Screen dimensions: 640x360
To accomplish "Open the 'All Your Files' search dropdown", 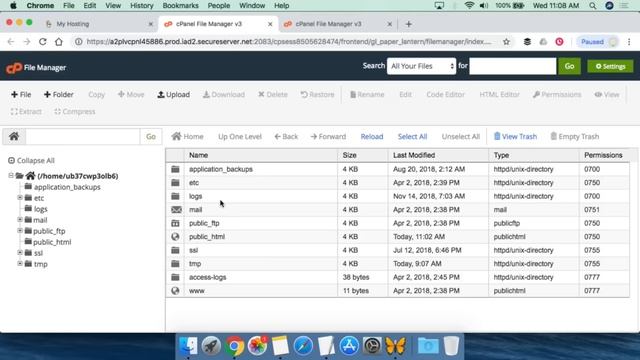I will tap(422, 66).
